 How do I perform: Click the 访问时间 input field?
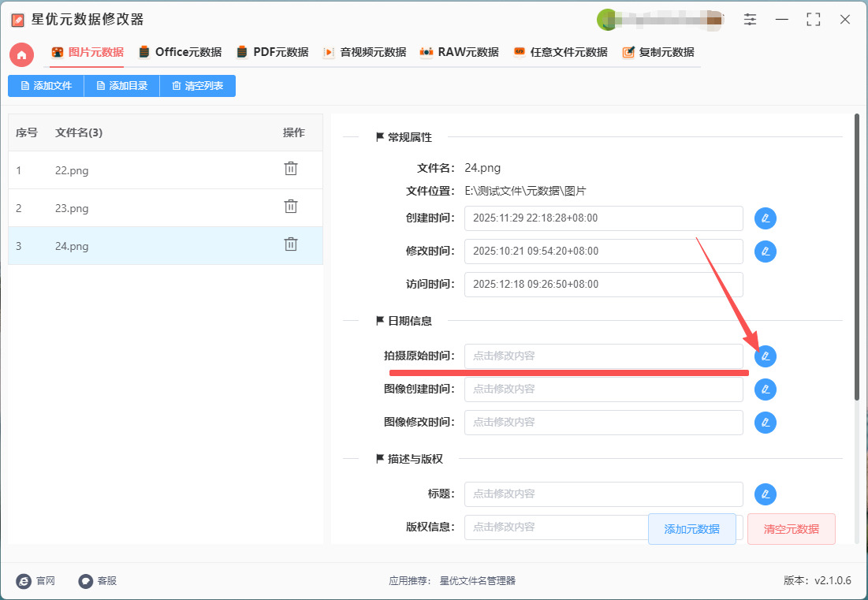tap(603, 285)
